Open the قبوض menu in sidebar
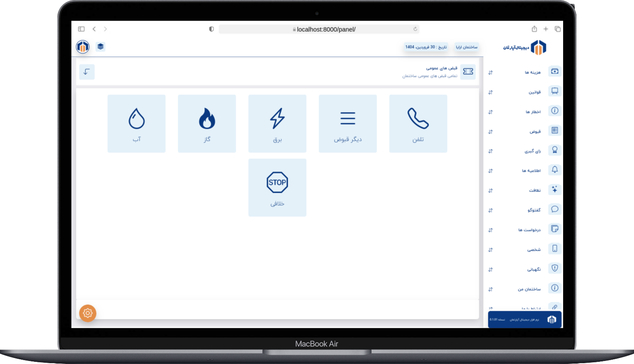The height and width of the screenshot is (364, 634). coord(535,131)
